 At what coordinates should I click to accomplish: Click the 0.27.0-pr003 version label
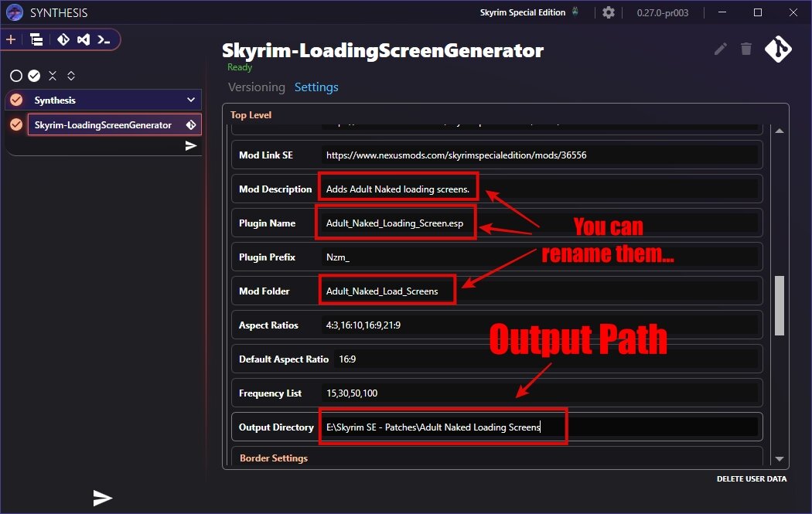662,12
